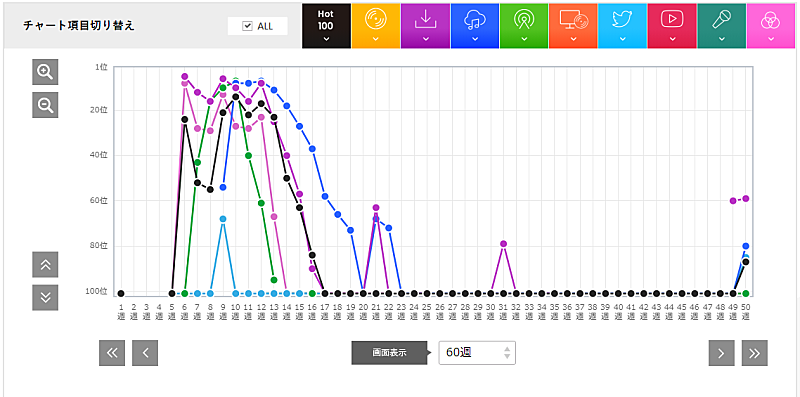Image resolution: width=800 pixels, height=397 pixels.
Task: Toggle the Twitter bird chart icon
Action: [622, 26]
